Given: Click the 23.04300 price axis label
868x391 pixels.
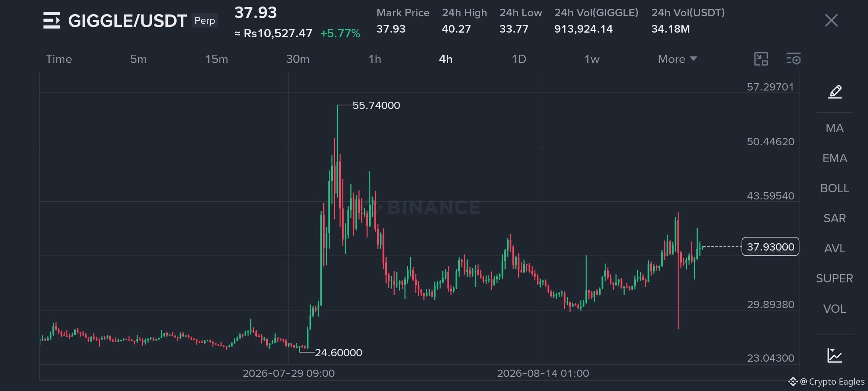Looking at the screenshot, I should click(x=771, y=358).
